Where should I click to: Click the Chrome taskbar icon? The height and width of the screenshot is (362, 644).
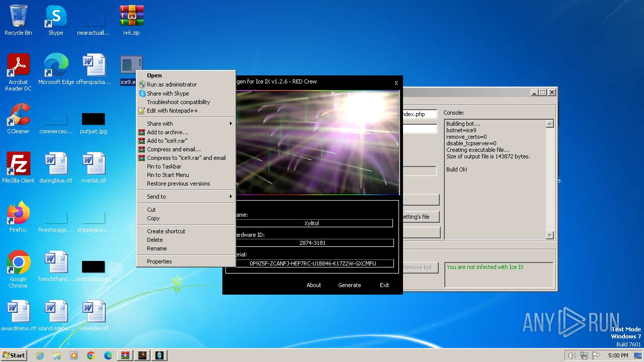(91, 355)
